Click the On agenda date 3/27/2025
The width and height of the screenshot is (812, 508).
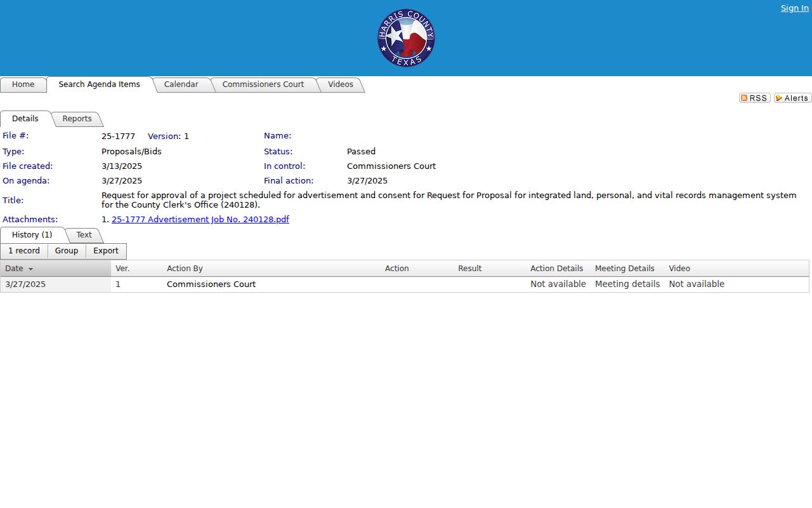click(122, 181)
